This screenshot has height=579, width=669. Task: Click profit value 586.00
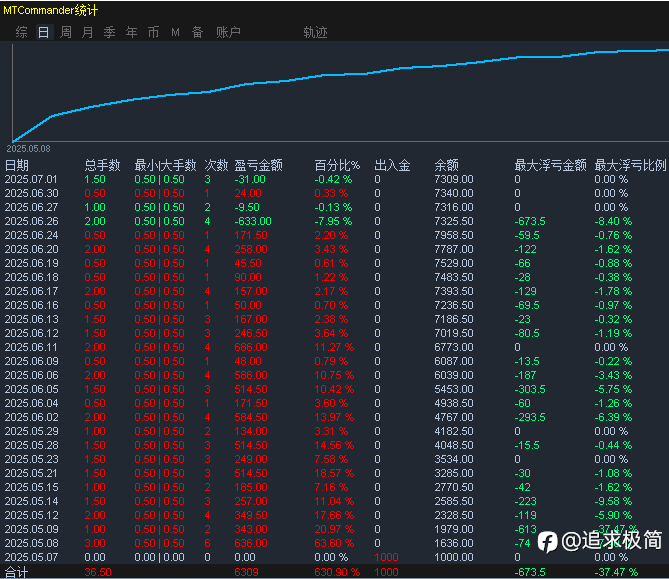click(x=251, y=375)
